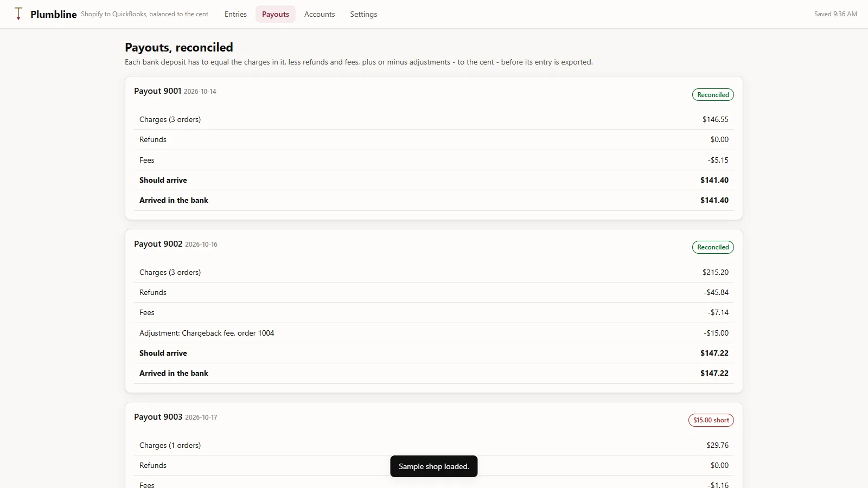This screenshot has height=488, width=868.
Task: Click the $29.76 charges amount
Action: tap(717, 445)
